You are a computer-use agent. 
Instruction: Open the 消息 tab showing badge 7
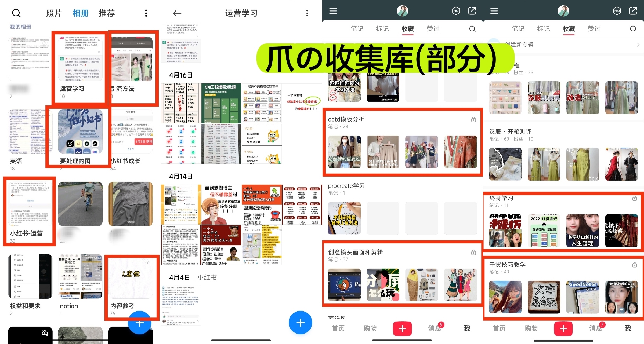(x=596, y=328)
